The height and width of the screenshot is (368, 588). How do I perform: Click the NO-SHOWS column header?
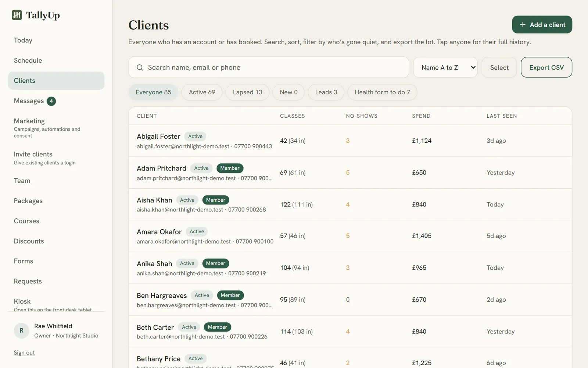362,116
